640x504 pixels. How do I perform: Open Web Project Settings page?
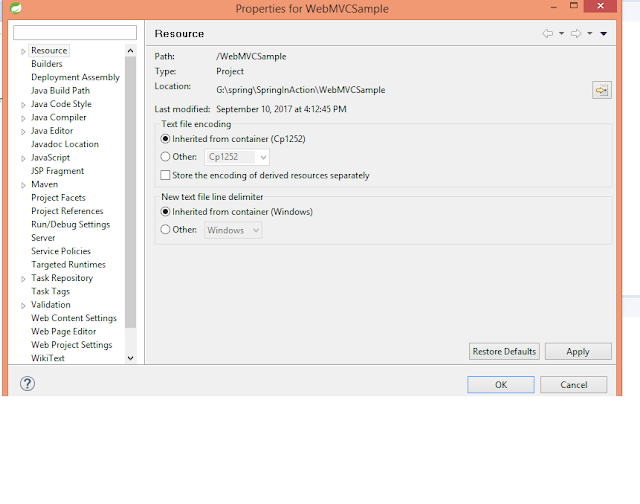[71, 345]
